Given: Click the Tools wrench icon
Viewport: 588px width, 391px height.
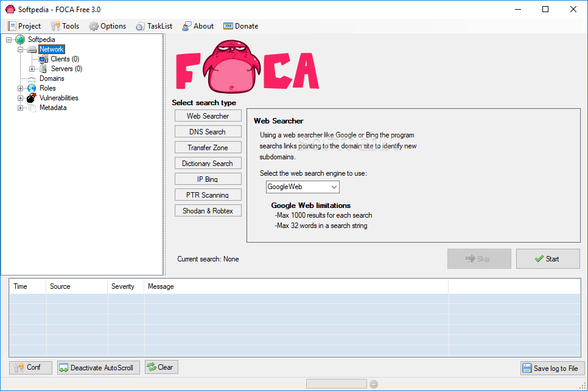Looking at the screenshot, I should [55, 26].
